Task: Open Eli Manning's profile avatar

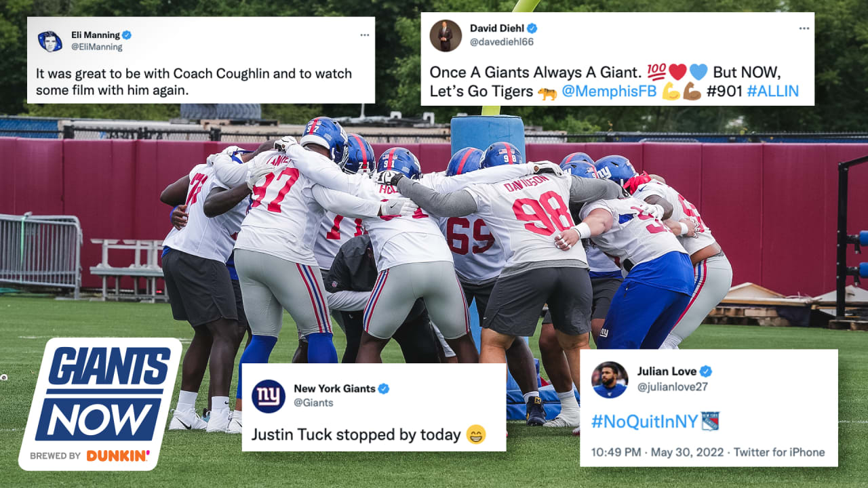Action: (x=50, y=41)
